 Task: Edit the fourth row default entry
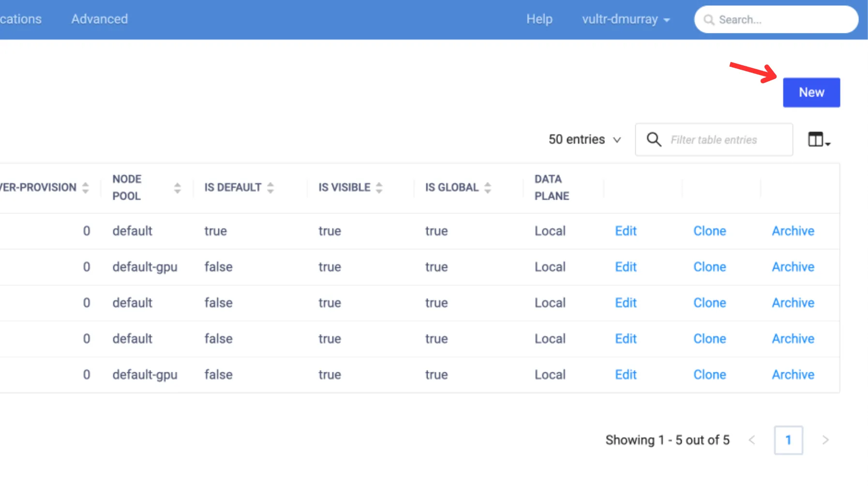point(626,338)
